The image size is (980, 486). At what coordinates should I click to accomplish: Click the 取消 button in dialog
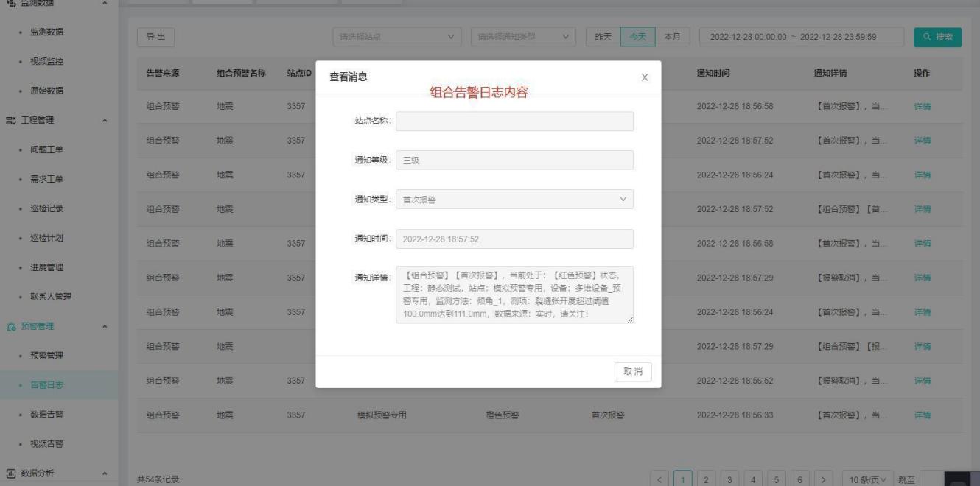click(632, 372)
